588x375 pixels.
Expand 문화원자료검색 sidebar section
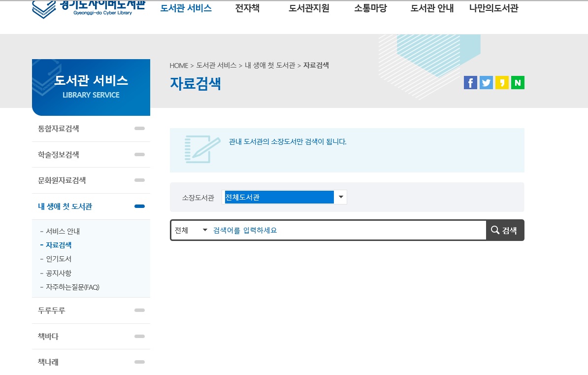pos(91,180)
